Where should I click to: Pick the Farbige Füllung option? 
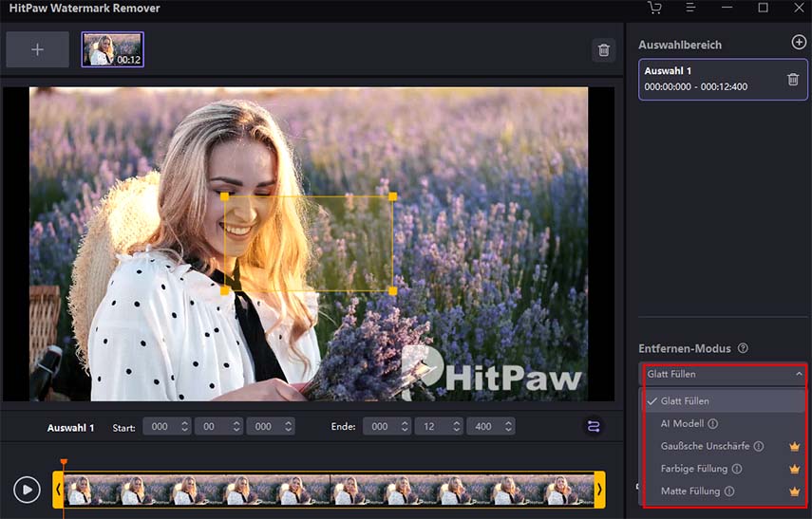click(693, 469)
